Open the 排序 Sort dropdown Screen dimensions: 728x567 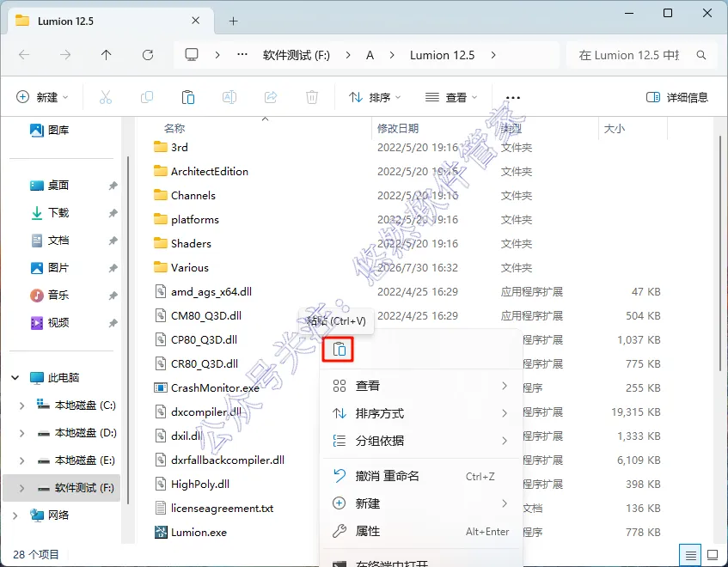[375, 97]
